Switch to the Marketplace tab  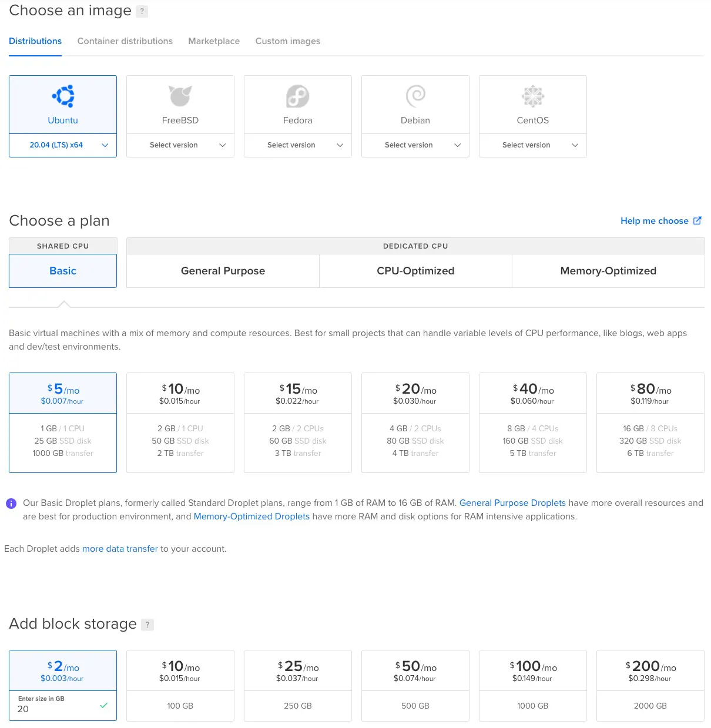point(213,41)
